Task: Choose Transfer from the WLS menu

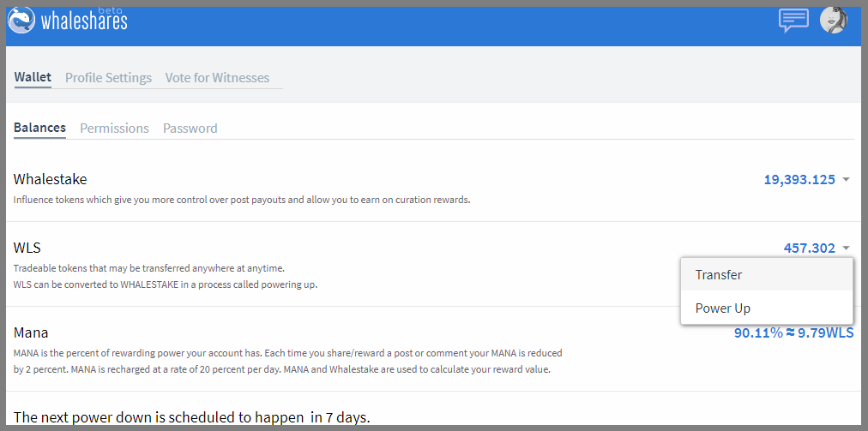Action: [767, 274]
